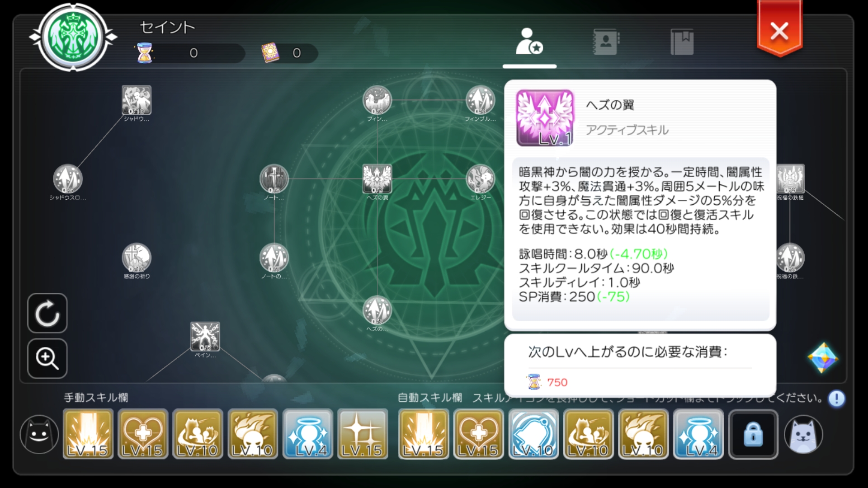Select the エレジー skill node
The width and height of the screenshot is (868, 488).
pyautogui.click(x=480, y=179)
